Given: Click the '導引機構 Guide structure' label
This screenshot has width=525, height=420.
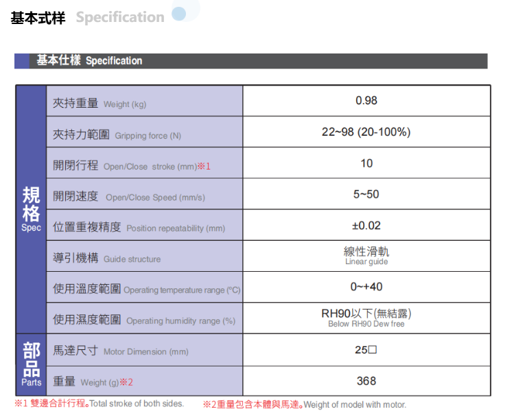Looking at the screenshot, I should click(107, 258).
